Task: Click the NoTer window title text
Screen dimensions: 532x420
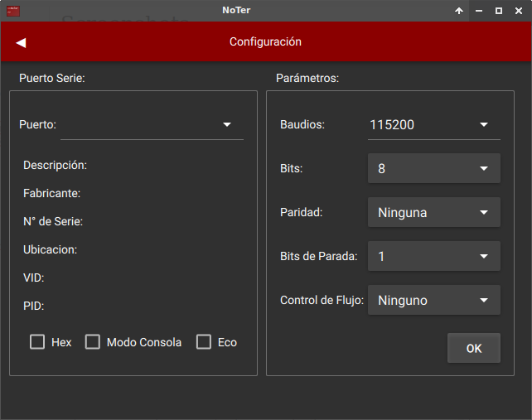Action: 236,10
